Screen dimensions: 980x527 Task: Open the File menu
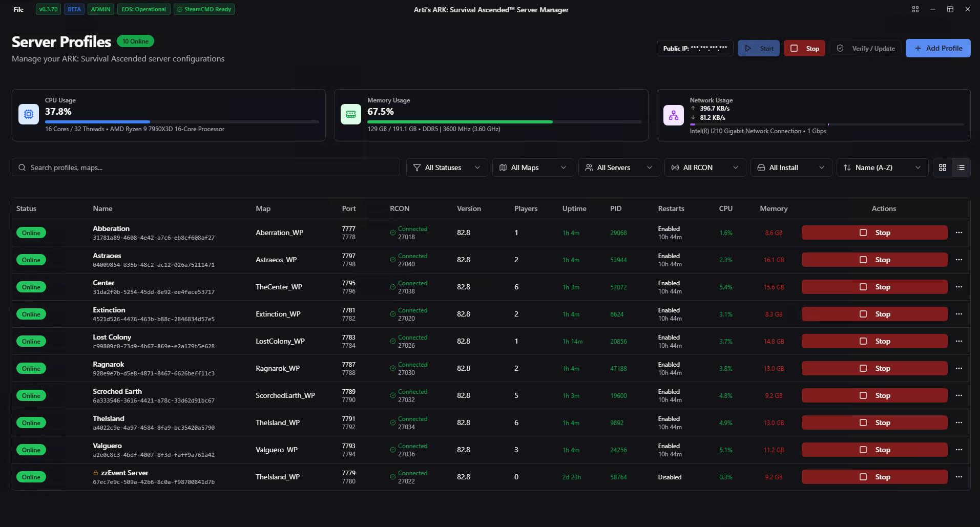pyautogui.click(x=18, y=9)
